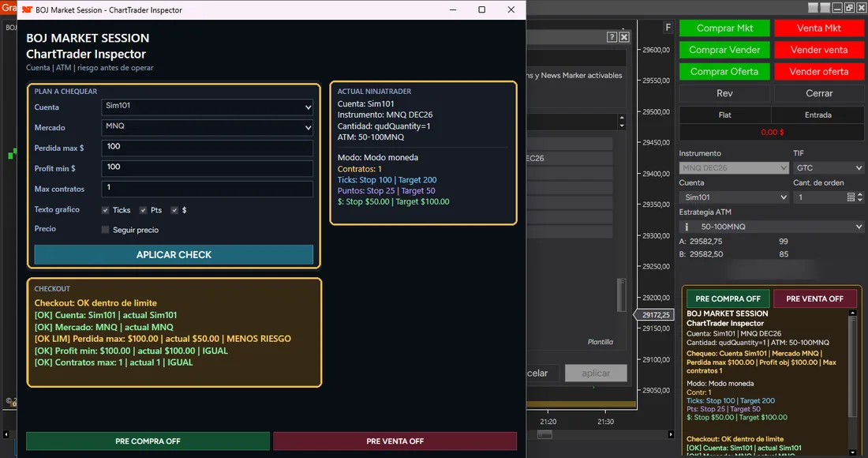Click 'ATM: 50-100MNQ' in Actual NinjaTrader panel
This screenshot has height=458, width=868.
pos(371,137)
